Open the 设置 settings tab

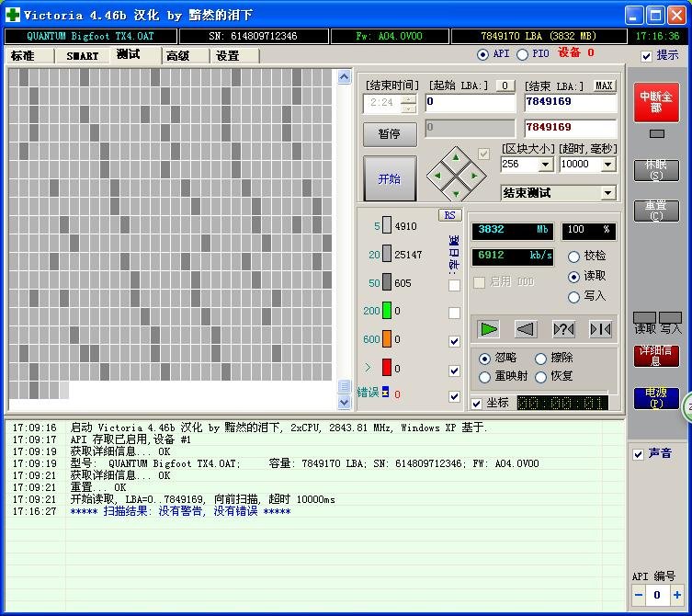227,56
